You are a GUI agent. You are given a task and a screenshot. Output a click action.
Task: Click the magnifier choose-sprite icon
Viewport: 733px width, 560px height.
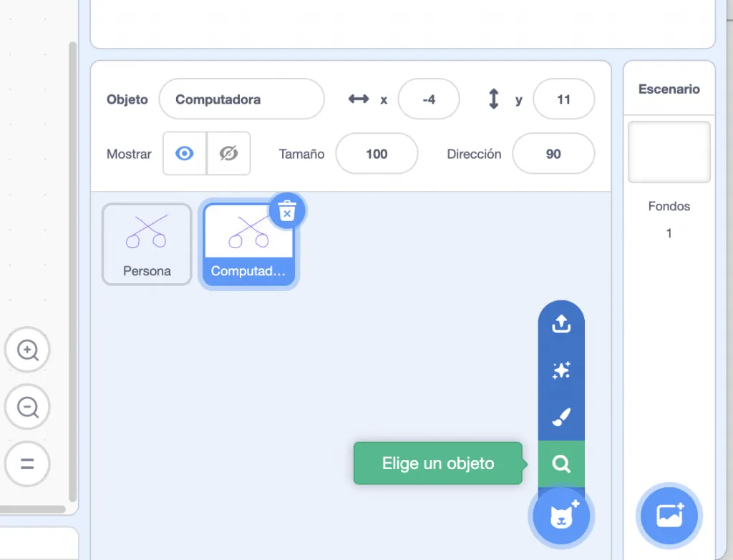[x=561, y=464]
